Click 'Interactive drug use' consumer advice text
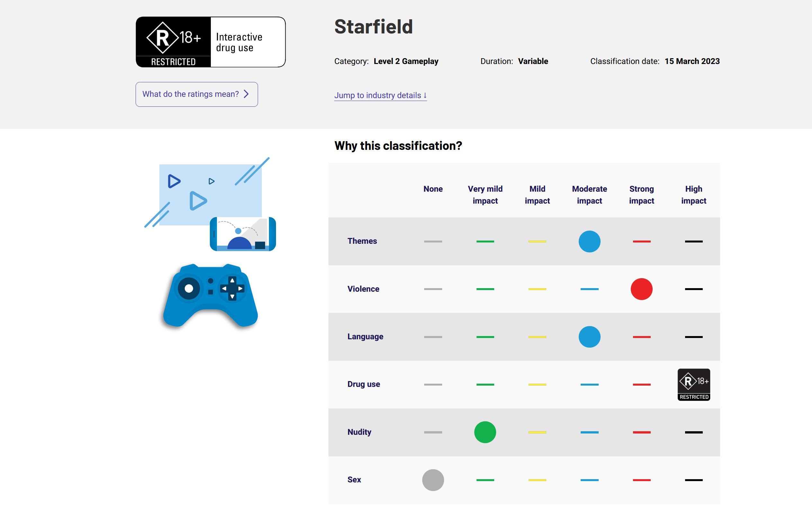Image resolution: width=812 pixels, height=511 pixels. click(239, 42)
